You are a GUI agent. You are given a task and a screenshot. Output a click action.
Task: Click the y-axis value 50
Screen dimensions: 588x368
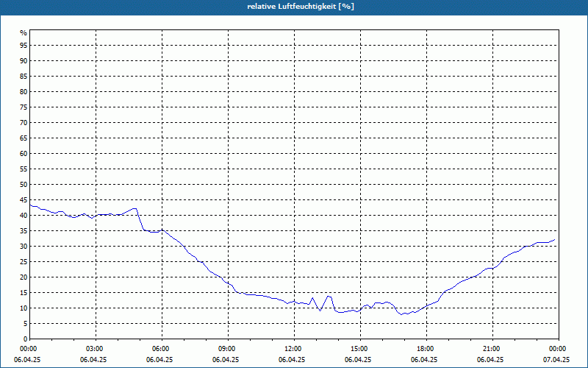pyautogui.click(x=24, y=185)
